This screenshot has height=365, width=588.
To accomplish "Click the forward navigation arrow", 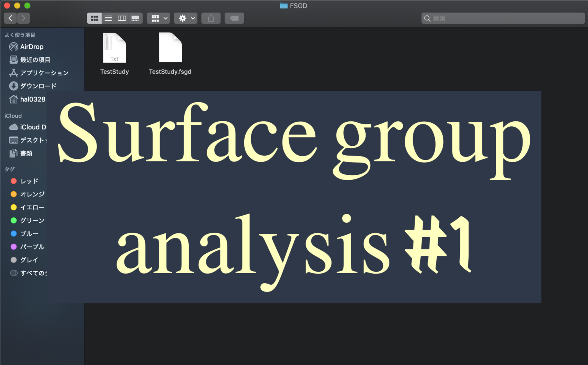I will 23,18.
